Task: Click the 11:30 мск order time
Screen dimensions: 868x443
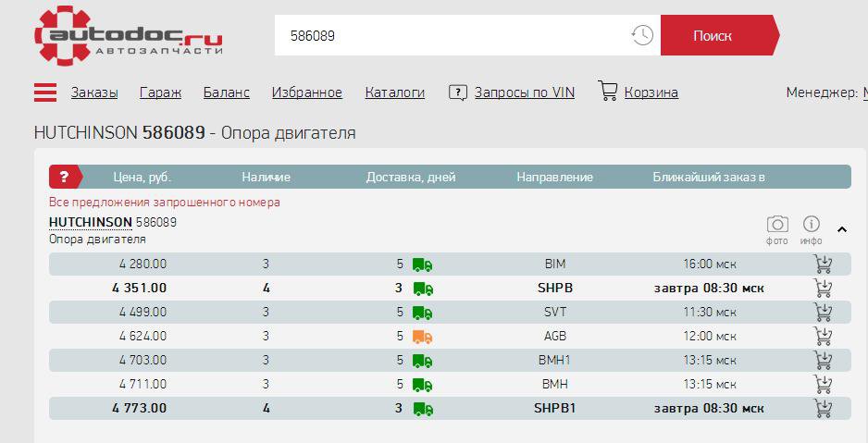Action: coord(710,312)
